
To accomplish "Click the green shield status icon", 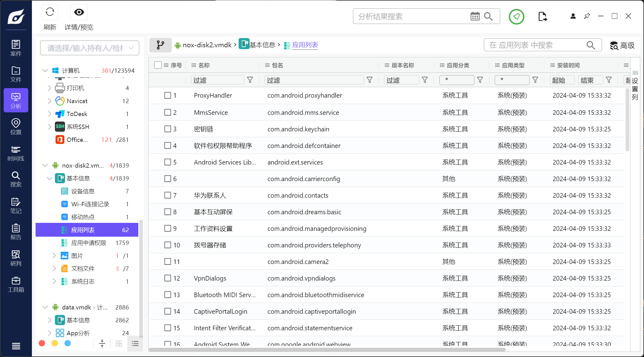I will tap(516, 17).
